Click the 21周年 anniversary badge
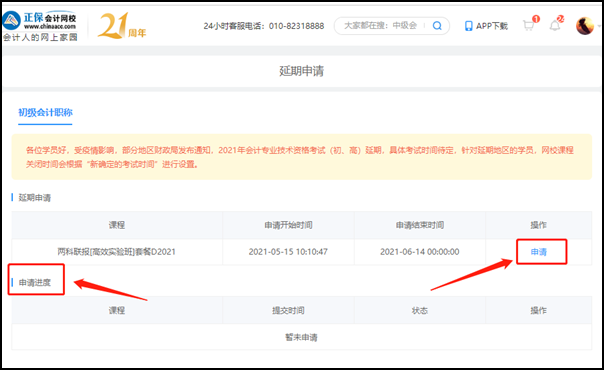Screen dimensions: 604x370 (122, 26)
